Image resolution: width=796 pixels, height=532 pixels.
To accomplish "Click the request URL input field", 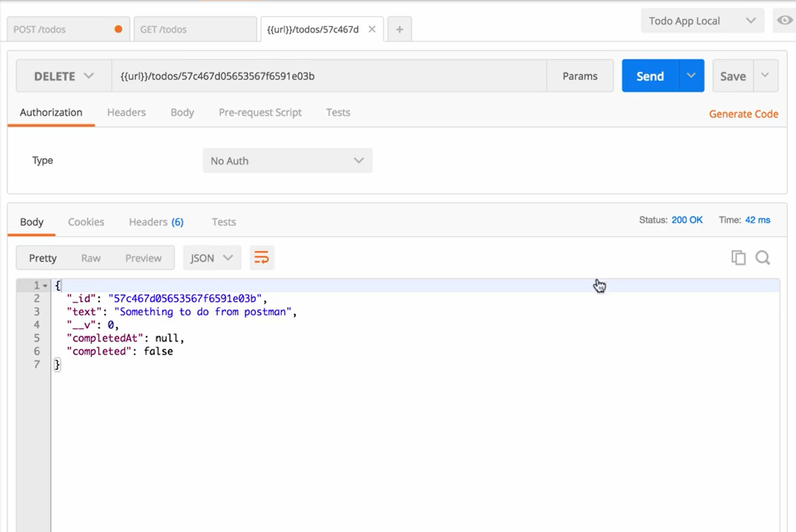I will click(x=326, y=76).
